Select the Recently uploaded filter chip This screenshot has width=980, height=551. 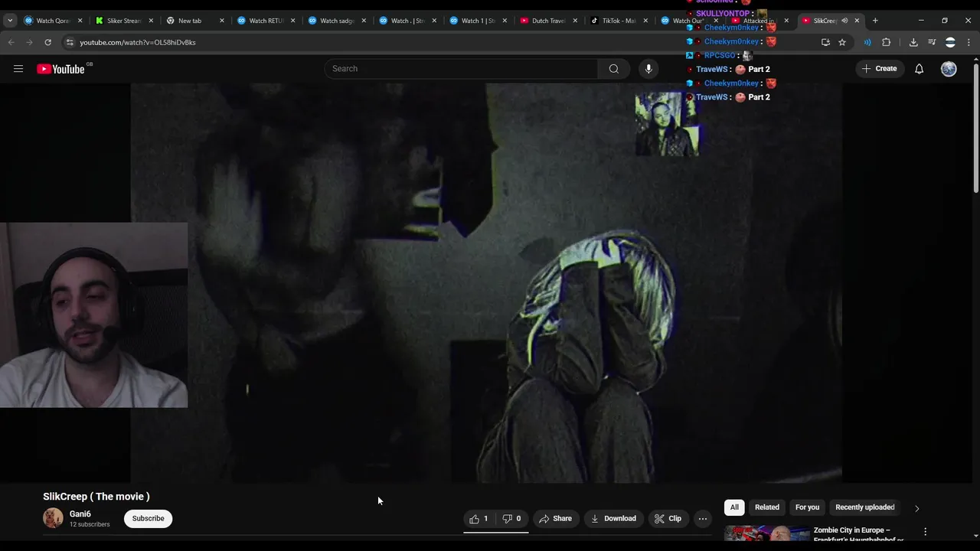point(865,507)
